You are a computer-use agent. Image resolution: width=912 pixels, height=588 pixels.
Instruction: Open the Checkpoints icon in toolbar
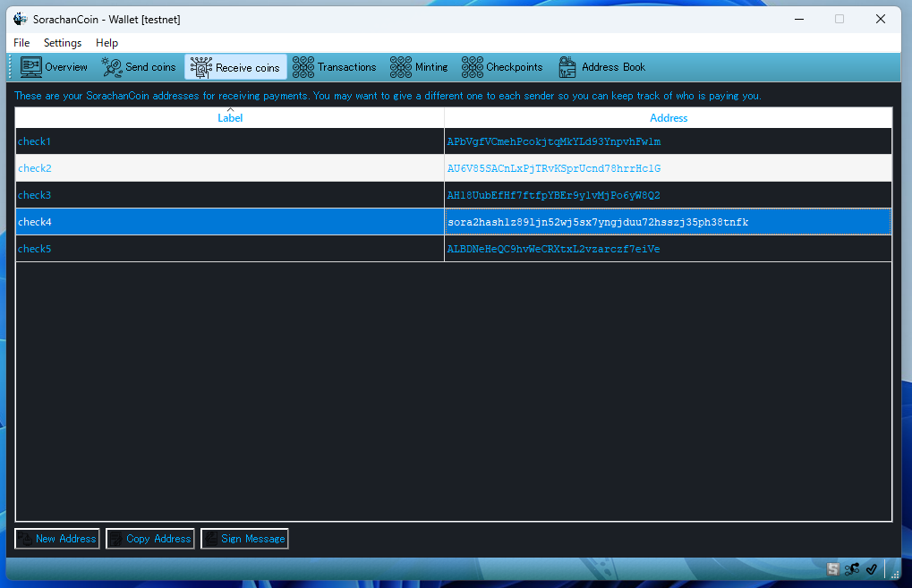point(473,67)
